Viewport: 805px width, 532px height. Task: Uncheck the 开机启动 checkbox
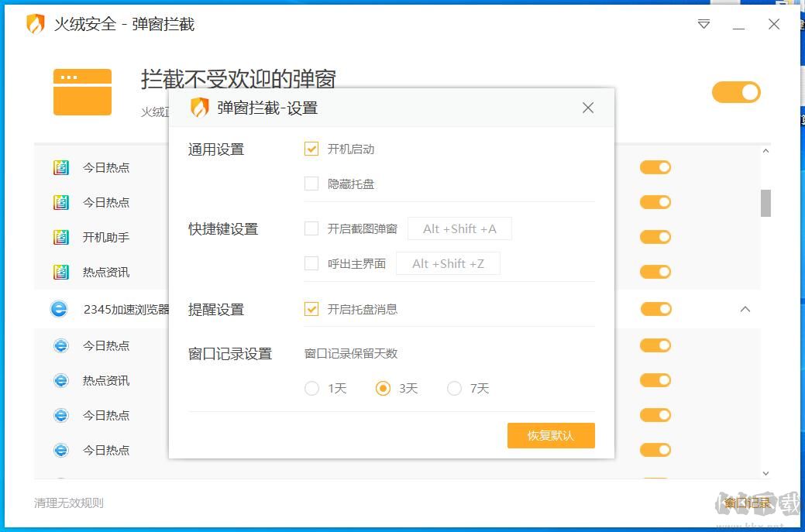point(311,149)
